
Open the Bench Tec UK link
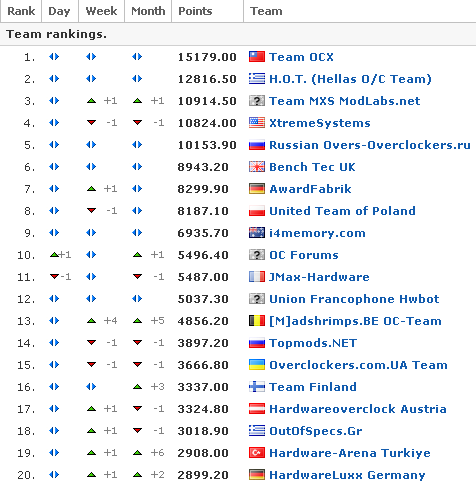(x=312, y=167)
